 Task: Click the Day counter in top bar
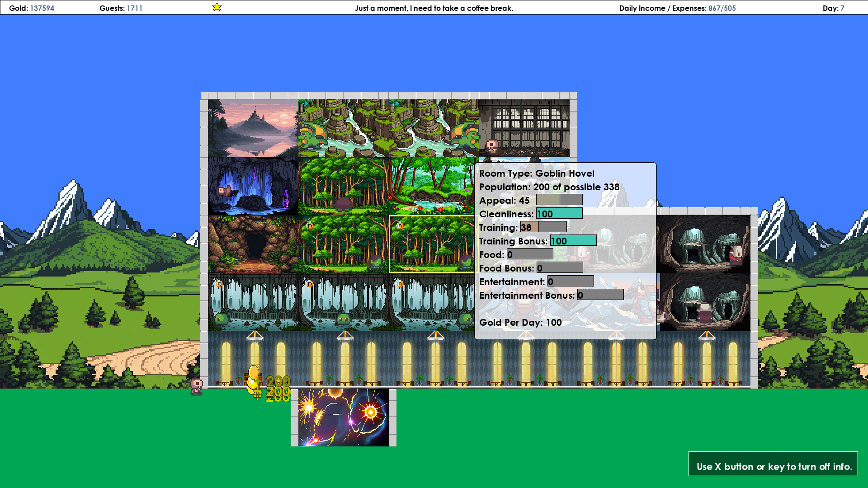click(x=833, y=8)
